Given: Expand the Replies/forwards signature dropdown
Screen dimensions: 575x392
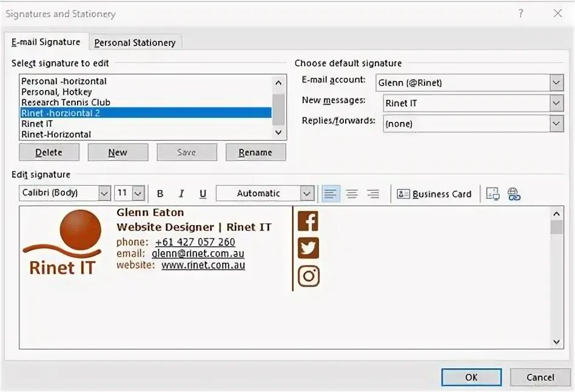Looking at the screenshot, I should pos(556,124).
